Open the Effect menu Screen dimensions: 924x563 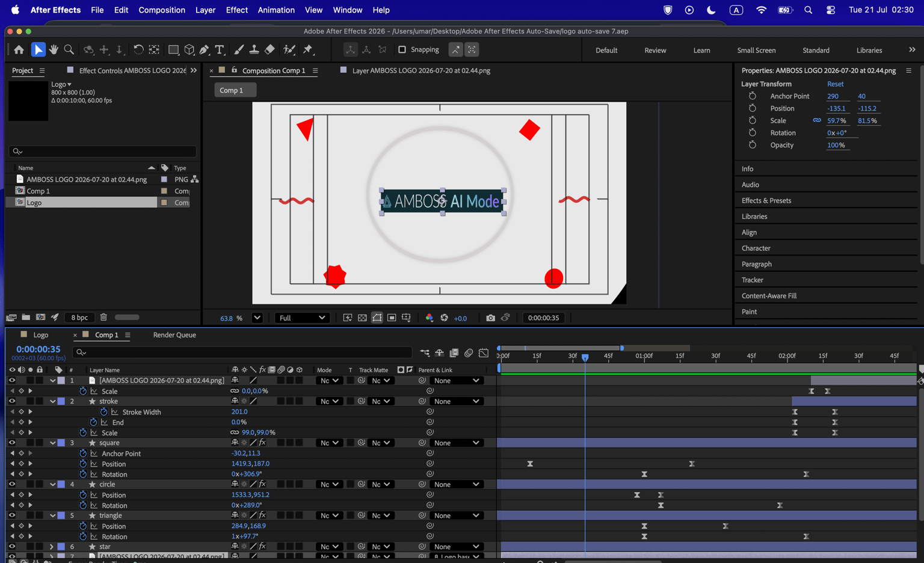tap(237, 10)
